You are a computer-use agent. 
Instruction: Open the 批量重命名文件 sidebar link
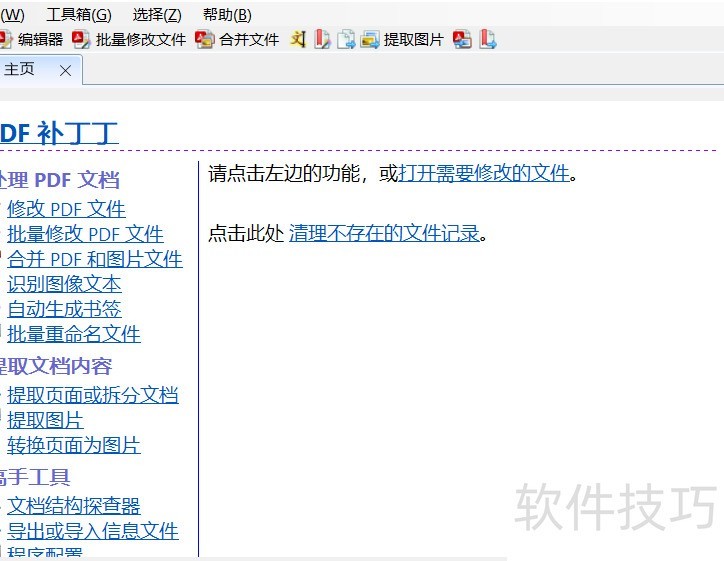[x=74, y=334]
